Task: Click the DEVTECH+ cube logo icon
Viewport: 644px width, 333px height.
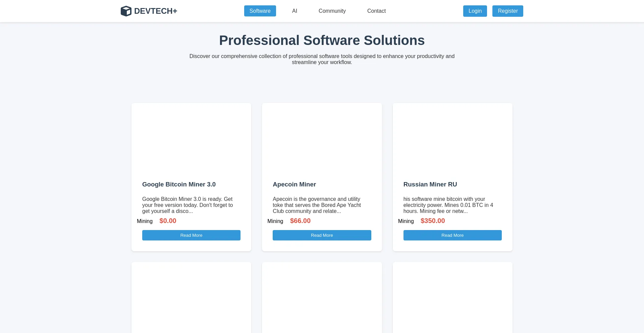Action: 126,11
